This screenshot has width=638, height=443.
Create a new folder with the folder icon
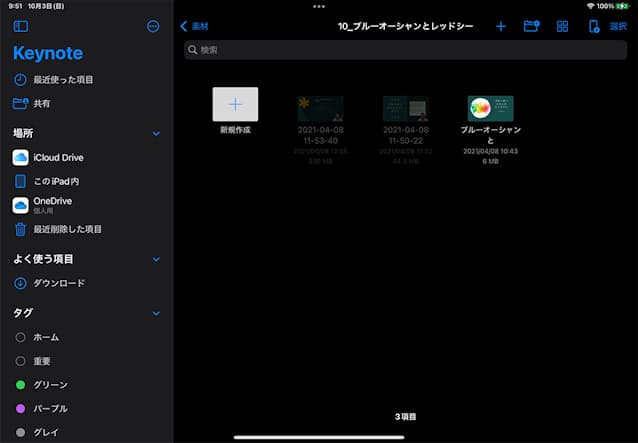(531, 26)
